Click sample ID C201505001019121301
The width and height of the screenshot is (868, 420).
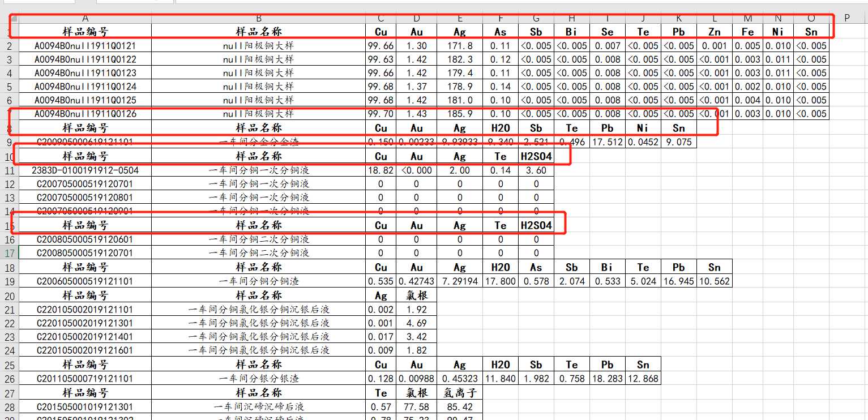[x=85, y=407]
